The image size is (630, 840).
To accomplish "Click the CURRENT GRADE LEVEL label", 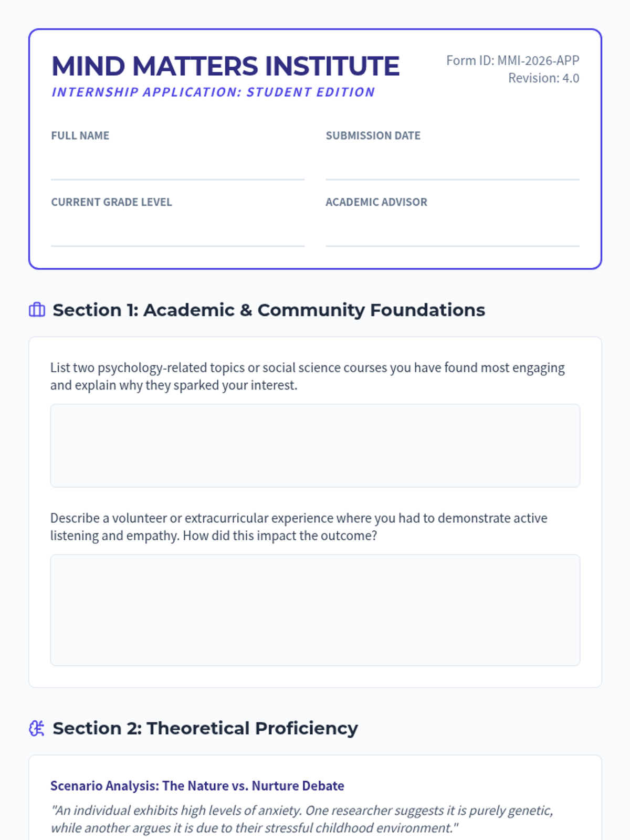I will [111, 202].
